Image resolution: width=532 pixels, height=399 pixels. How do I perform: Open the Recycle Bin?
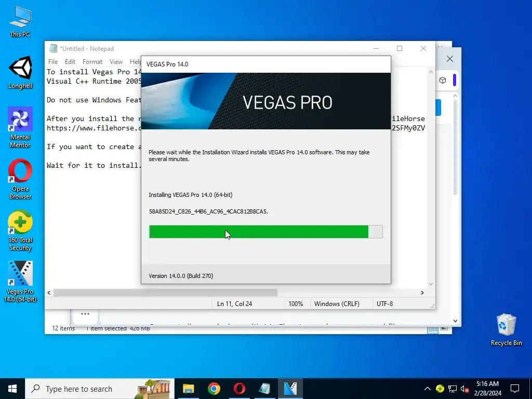click(x=506, y=329)
